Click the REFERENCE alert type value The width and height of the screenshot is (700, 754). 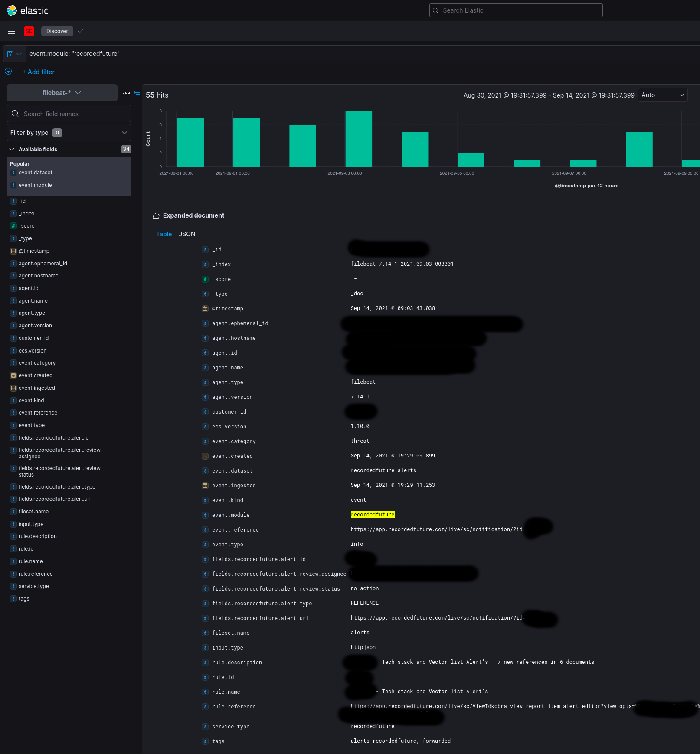pos(365,603)
